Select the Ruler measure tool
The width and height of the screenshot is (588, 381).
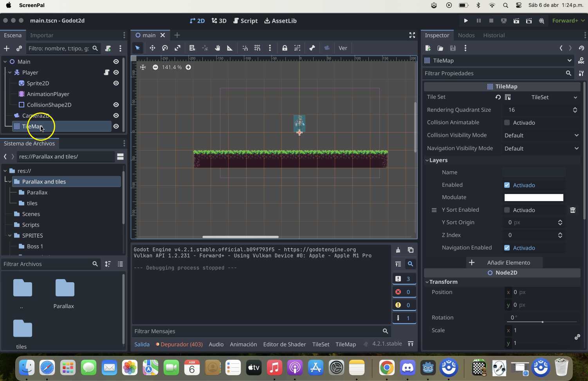(x=230, y=48)
